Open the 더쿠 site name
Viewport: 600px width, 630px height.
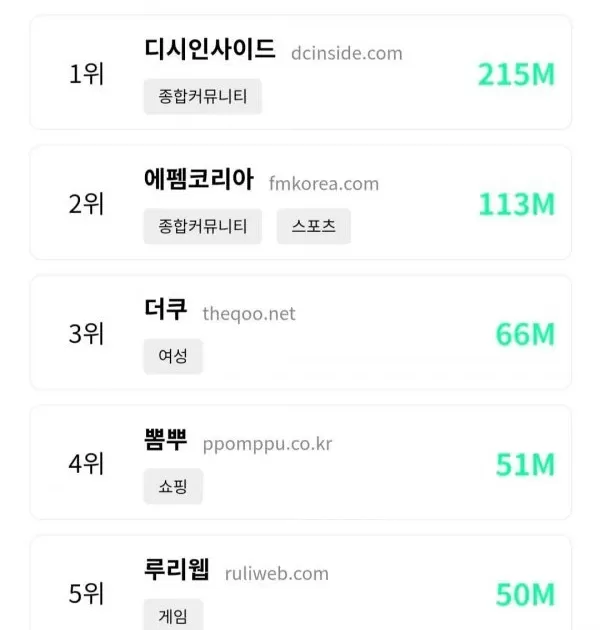[166, 309]
